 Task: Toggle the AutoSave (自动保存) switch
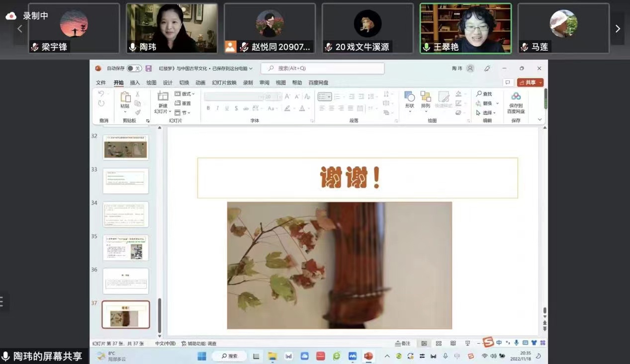[133, 69]
